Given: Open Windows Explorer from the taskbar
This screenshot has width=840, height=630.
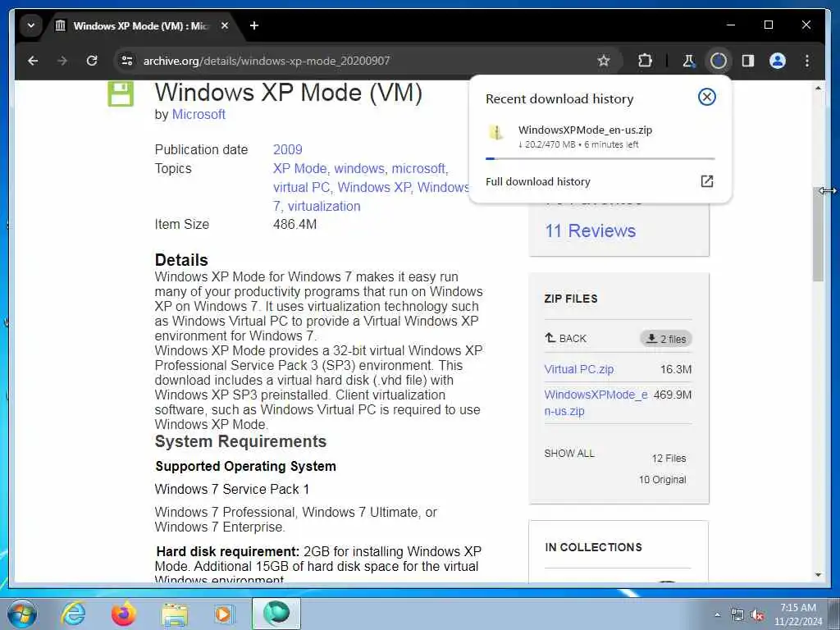Looking at the screenshot, I should [175, 614].
